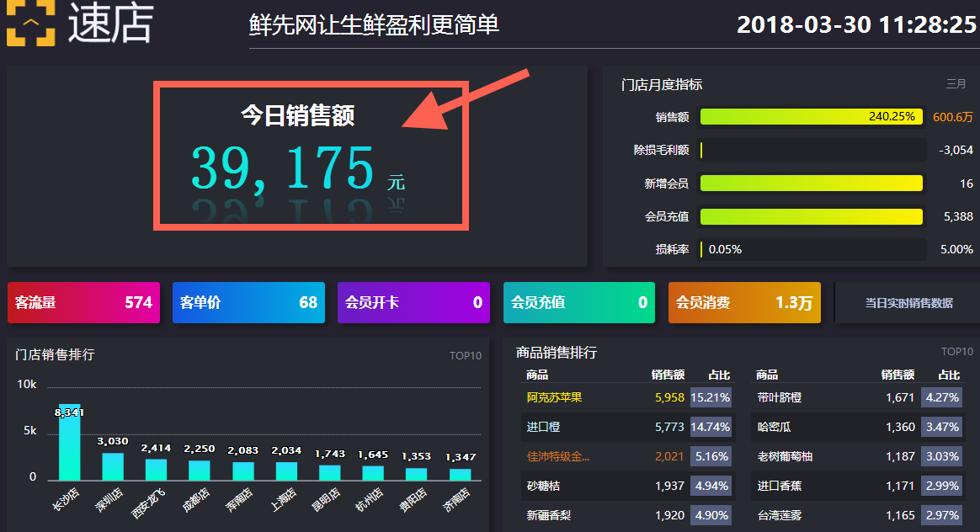Click the 占比 header beside 带叶脐橙 column
The image size is (980, 532).
coord(948,375)
